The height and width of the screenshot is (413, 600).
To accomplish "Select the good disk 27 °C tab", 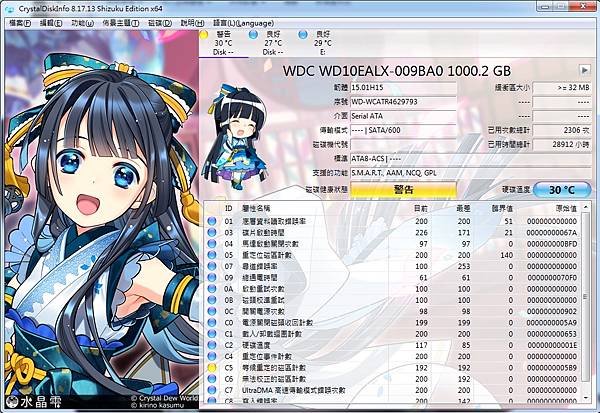I will (273, 43).
